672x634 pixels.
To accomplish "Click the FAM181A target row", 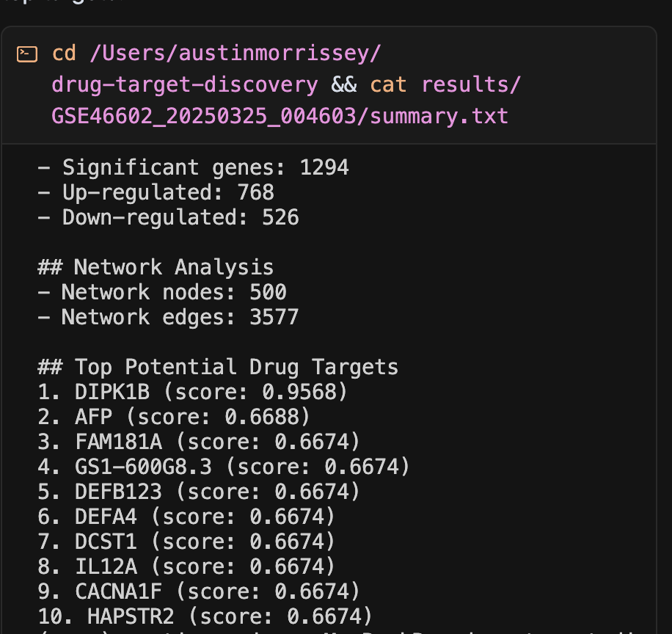I will pos(199,442).
